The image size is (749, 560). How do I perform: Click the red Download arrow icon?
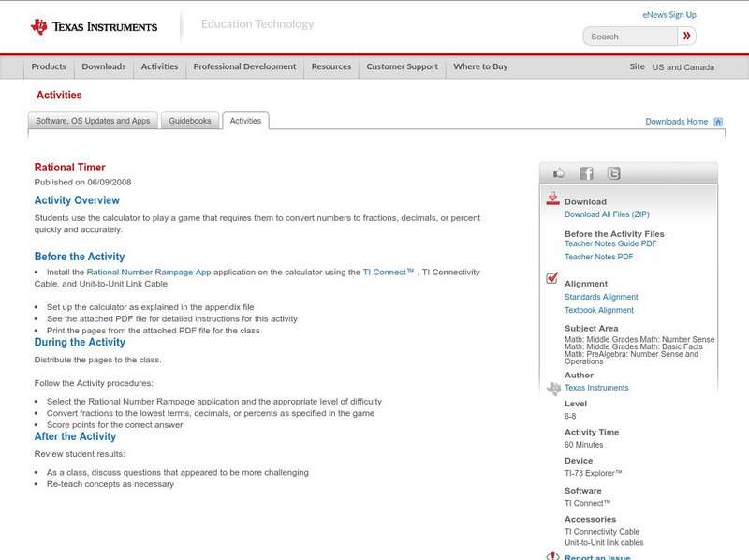pyautogui.click(x=552, y=199)
